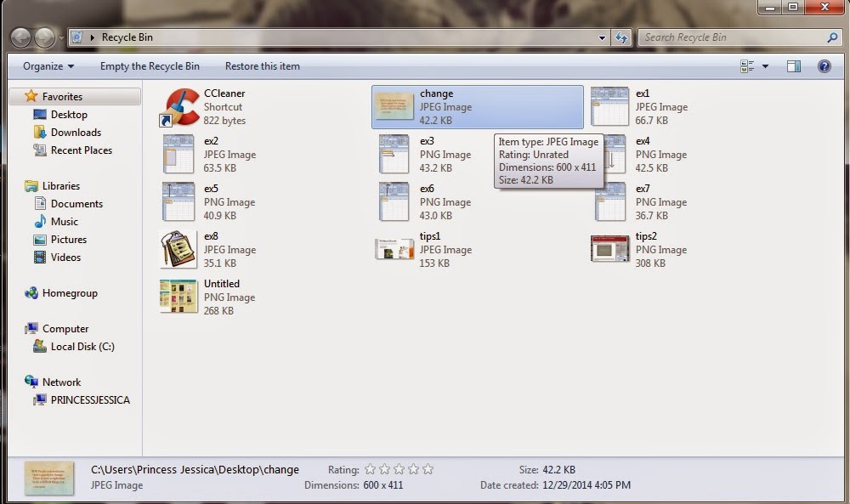Open the Videos library
Screen dimensions: 850x504
65,258
